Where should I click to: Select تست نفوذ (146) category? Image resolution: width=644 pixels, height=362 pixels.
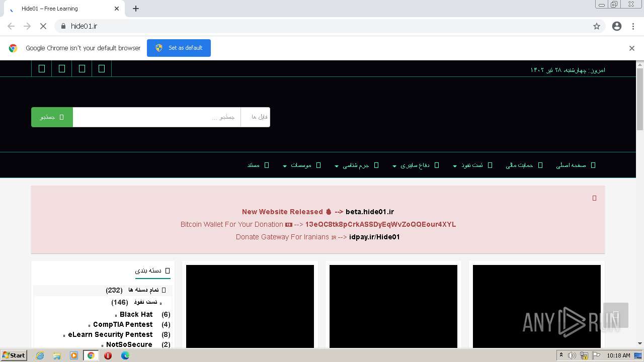click(x=136, y=302)
